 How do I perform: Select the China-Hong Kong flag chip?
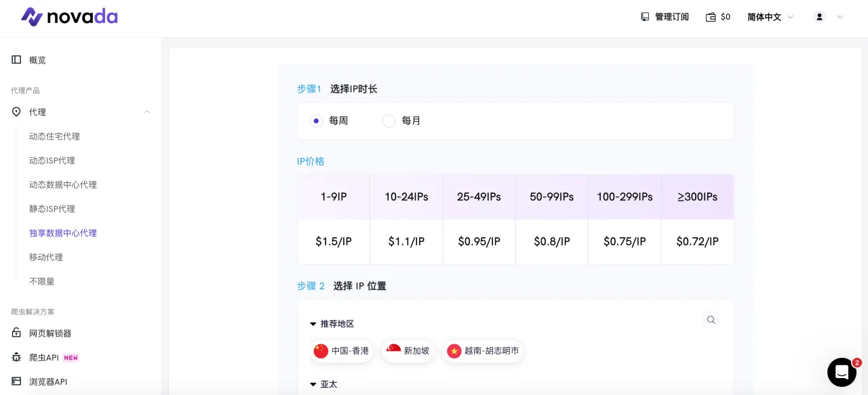point(342,351)
